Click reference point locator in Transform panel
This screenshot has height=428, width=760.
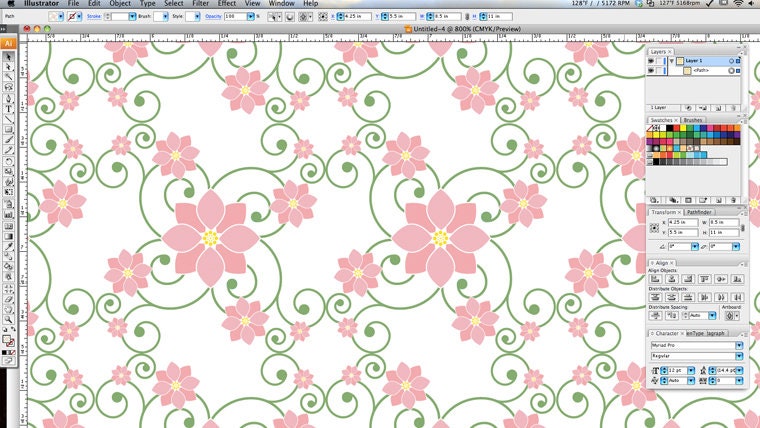click(x=654, y=227)
